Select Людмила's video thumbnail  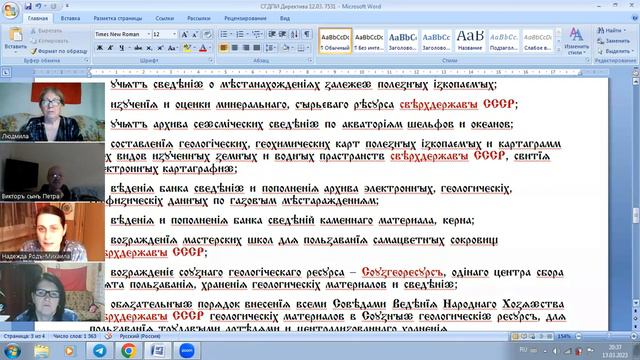52,112
